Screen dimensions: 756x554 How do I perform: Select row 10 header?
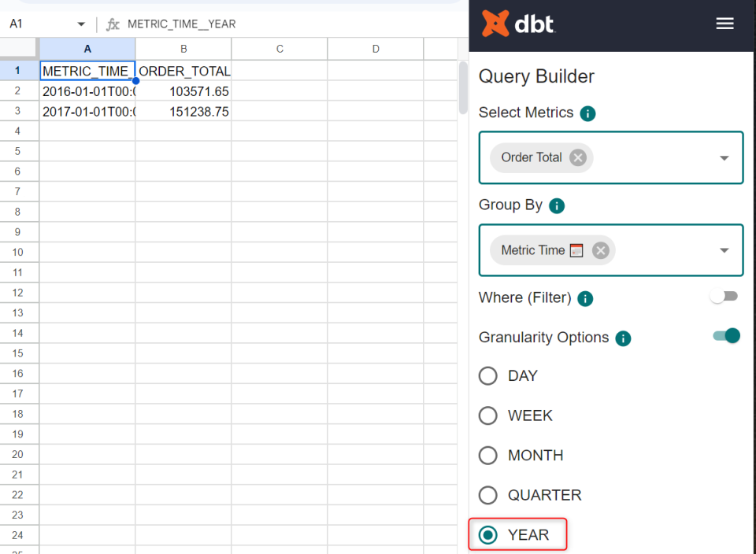click(18, 252)
